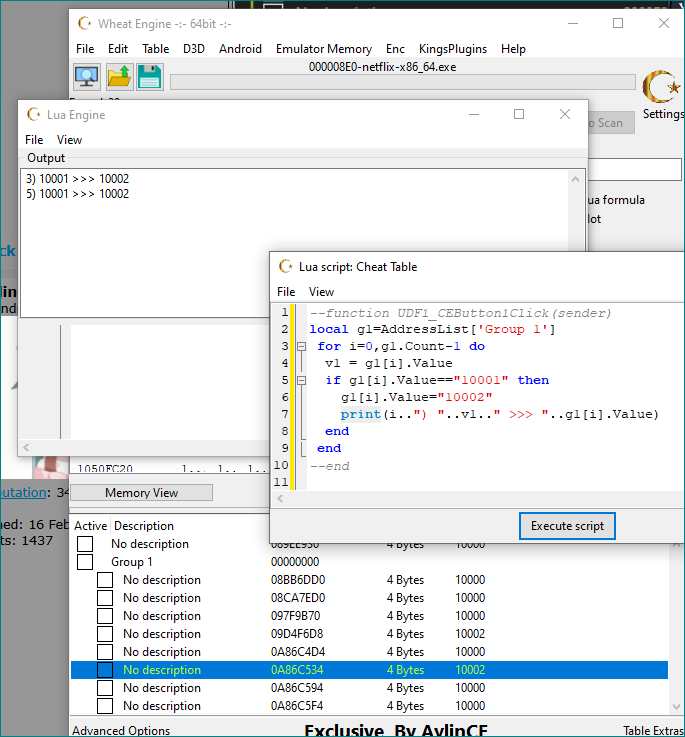This screenshot has height=737, width=685.
Task: Click the open process computer icon
Action: click(87, 77)
